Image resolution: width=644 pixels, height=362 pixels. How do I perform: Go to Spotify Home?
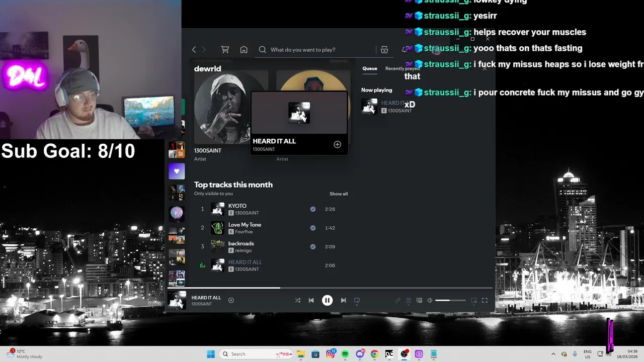point(244,49)
